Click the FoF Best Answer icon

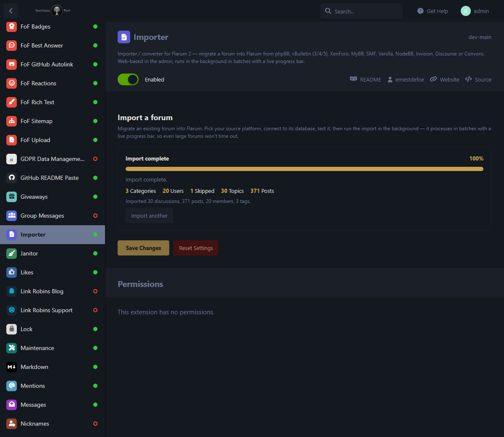click(12, 45)
